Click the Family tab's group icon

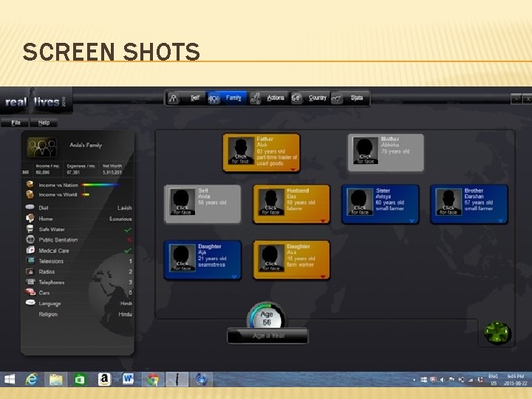pyautogui.click(x=214, y=98)
